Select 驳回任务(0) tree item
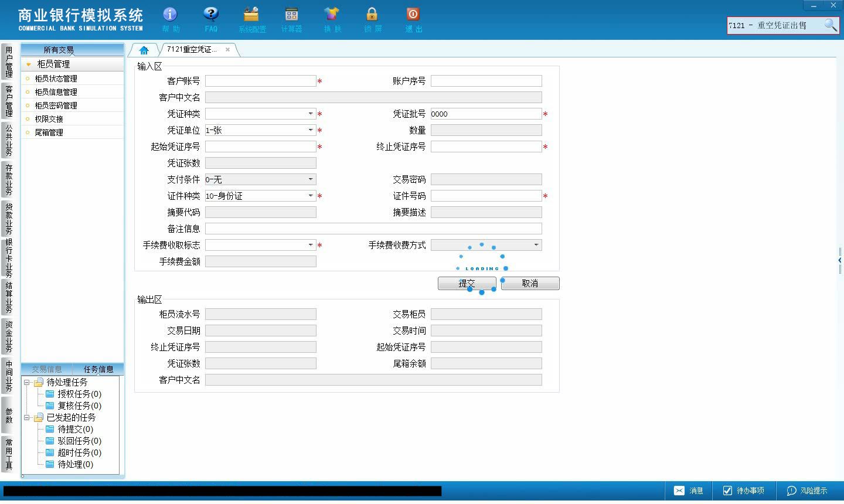The height and width of the screenshot is (504, 844). click(x=79, y=441)
